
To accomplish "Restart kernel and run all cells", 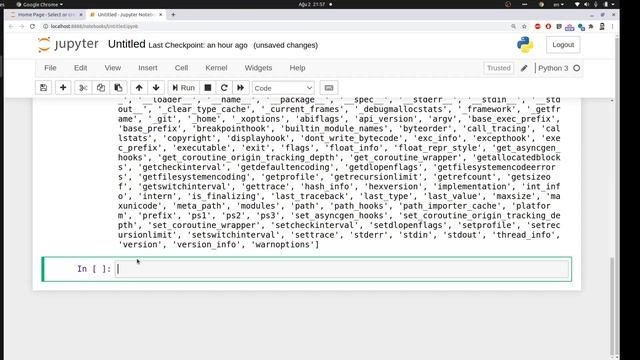I will tap(241, 88).
